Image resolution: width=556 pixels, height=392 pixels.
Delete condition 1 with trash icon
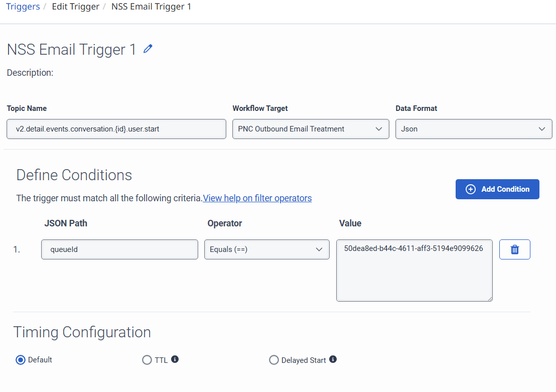pyautogui.click(x=514, y=249)
